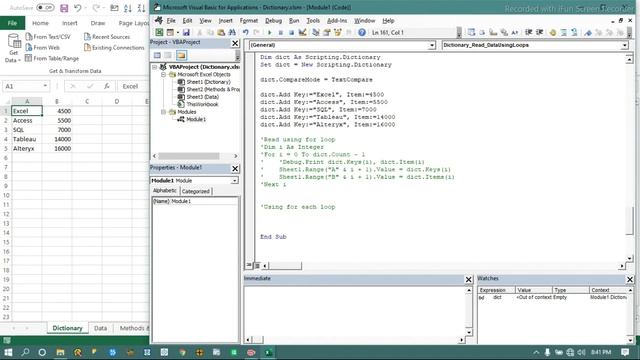Screen dimensions: 640x360
Task: Select Module1 in the project tree
Action: (196, 120)
